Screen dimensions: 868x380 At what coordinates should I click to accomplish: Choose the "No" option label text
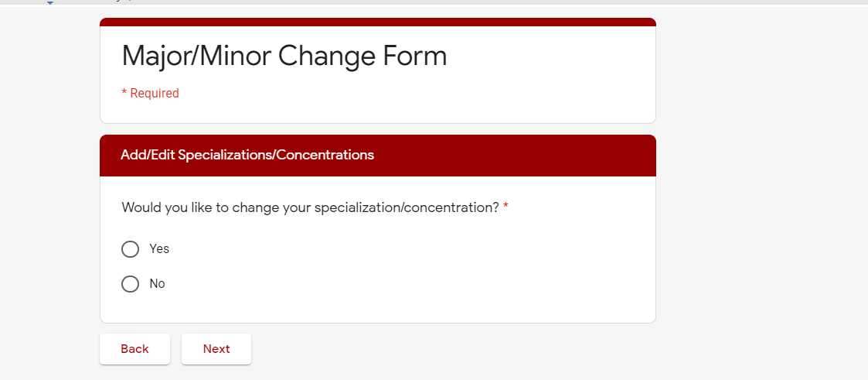point(157,284)
